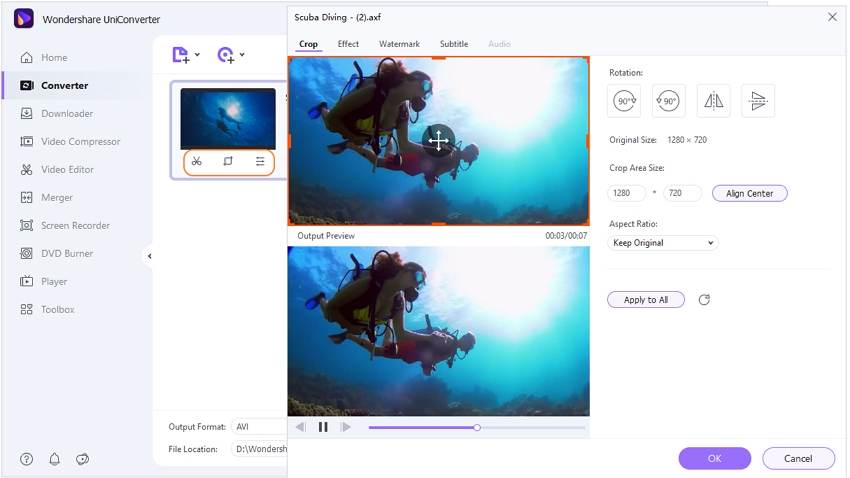Click the bottom crop handle of crop frame

pyautogui.click(x=439, y=223)
